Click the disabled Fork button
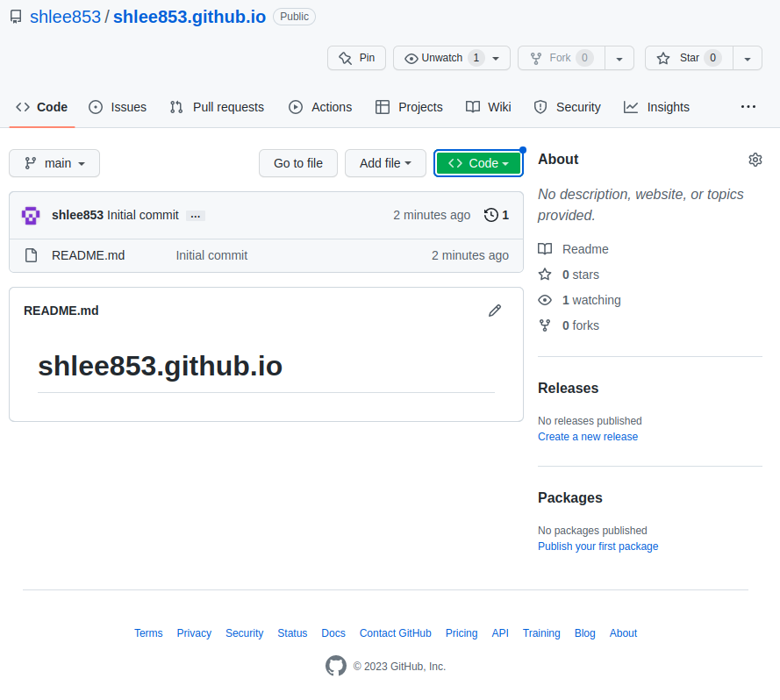Viewport: 780px width, 700px height. [x=562, y=58]
